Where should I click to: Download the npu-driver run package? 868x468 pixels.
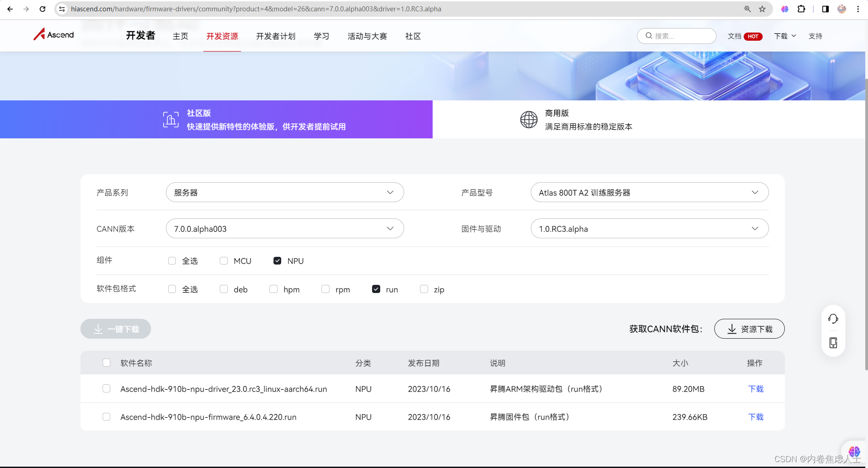tap(756, 389)
